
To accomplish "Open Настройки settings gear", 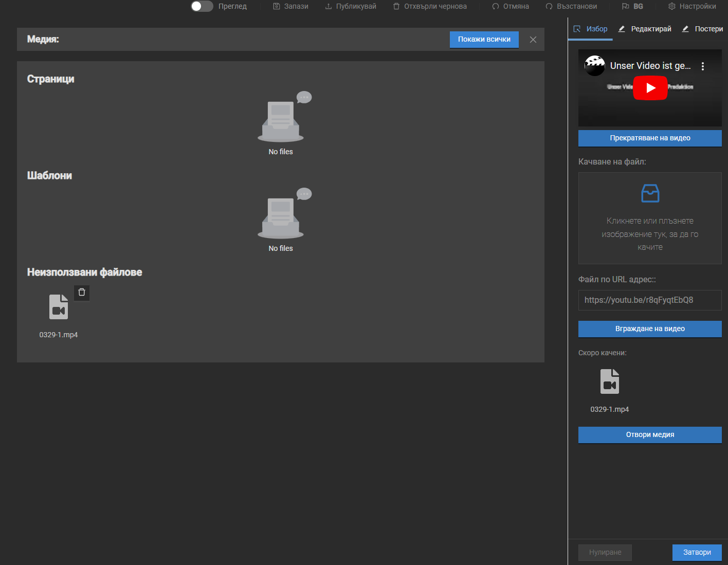I will click(x=672, y=6).
